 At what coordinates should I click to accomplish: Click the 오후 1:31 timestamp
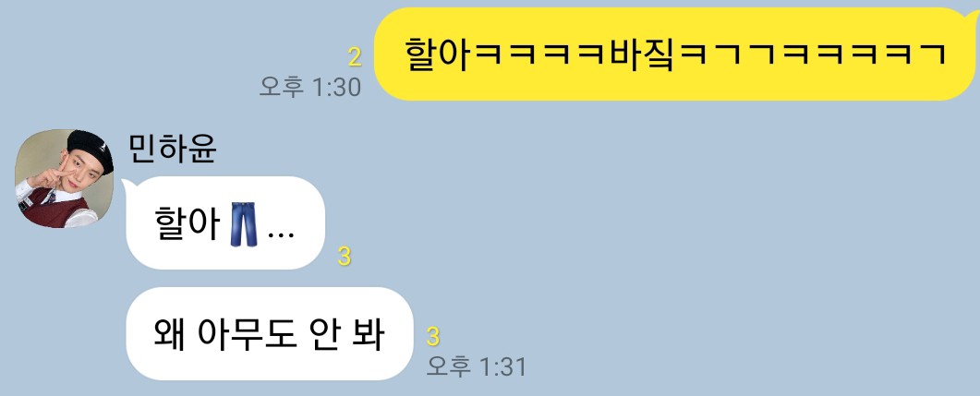477,366
